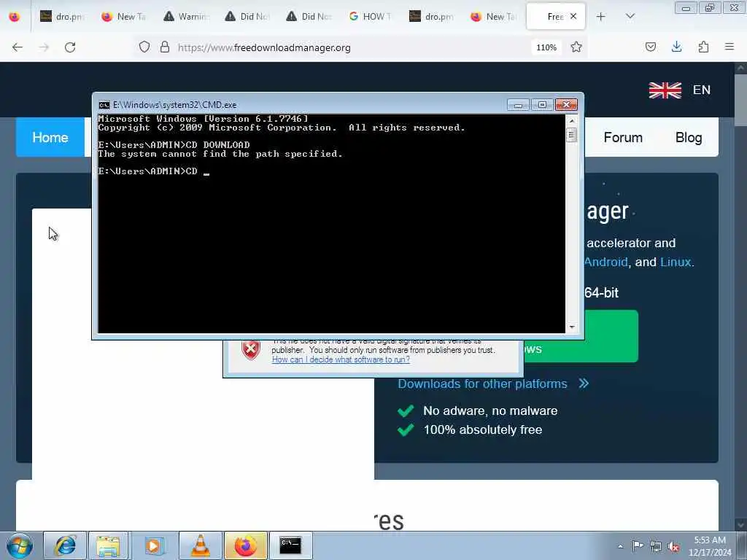Screen dimensions: 747x560
Task: Click the CMD scrollbar up arrow
Action: (572, 121)
